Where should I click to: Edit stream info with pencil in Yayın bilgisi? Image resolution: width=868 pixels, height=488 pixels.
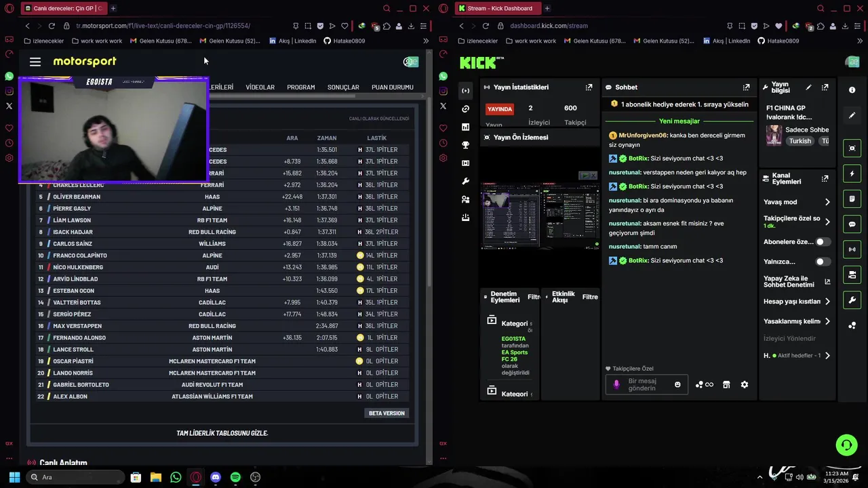pos(808,87)
